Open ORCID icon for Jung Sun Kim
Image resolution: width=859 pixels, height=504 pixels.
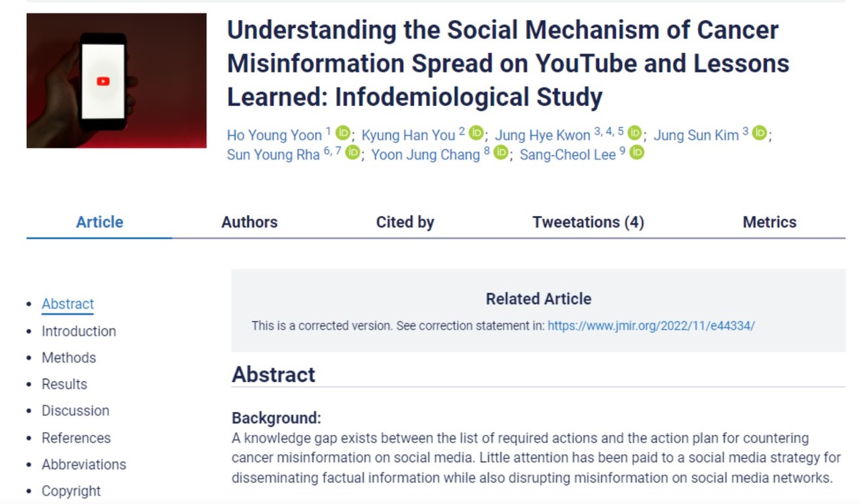click(x=759, y=133)
